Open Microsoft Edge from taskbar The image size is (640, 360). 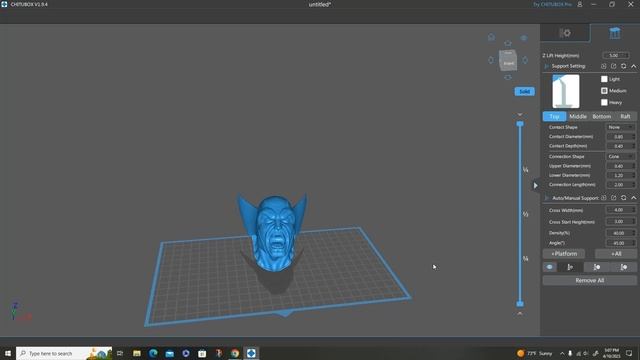point(153,353)
